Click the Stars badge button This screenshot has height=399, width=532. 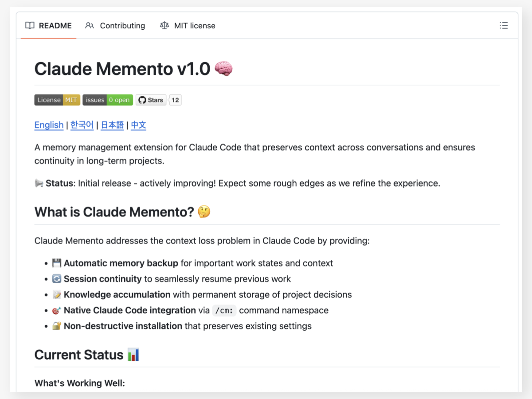151,100
